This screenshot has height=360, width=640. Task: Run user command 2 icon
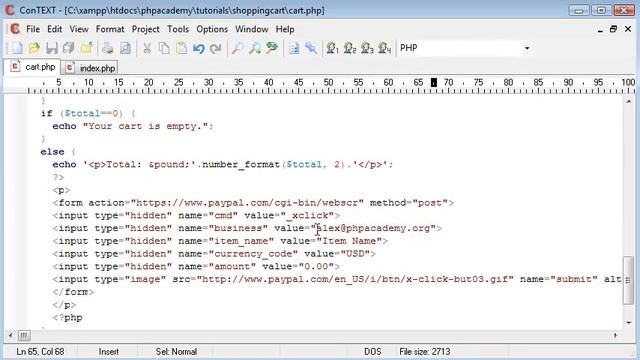pos(350,48)
